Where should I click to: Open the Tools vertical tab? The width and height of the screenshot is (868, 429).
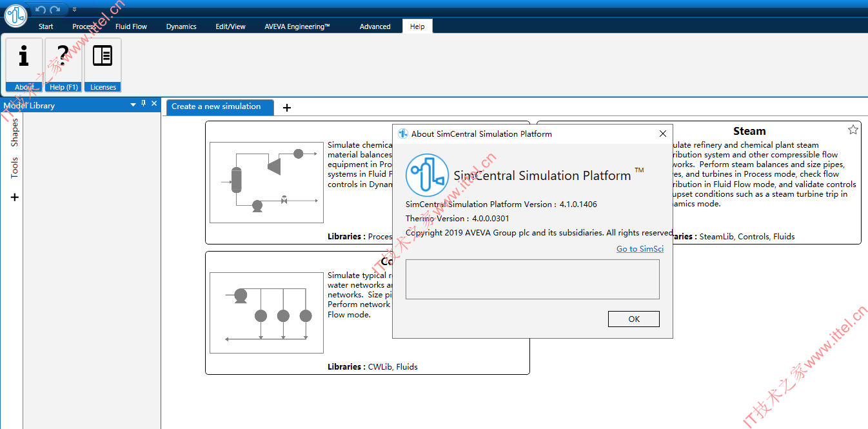point(14,167)
